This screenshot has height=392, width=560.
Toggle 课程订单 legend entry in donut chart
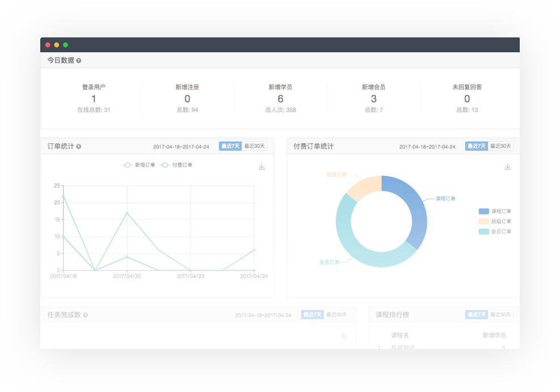(x=495, y=211)
